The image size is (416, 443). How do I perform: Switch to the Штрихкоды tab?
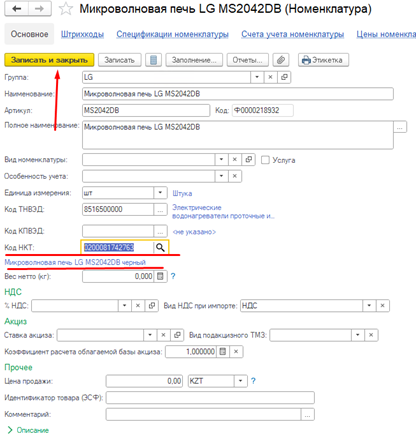click(82, 34)
